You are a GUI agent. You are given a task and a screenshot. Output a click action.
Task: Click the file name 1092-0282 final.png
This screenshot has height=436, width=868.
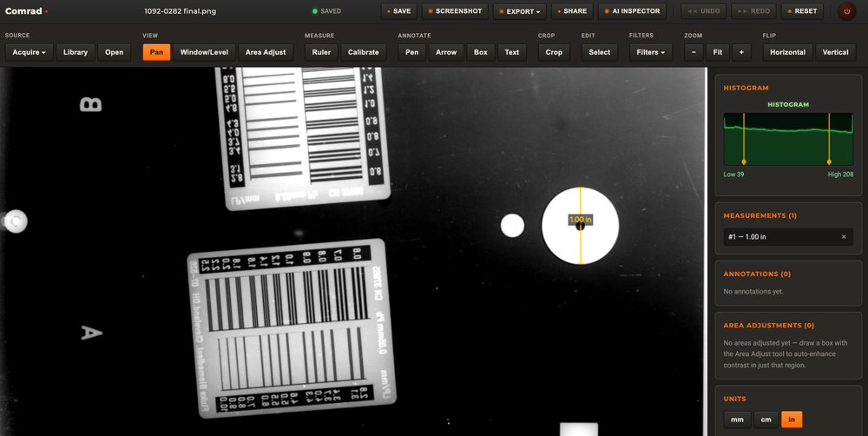[x=181, y=11]
